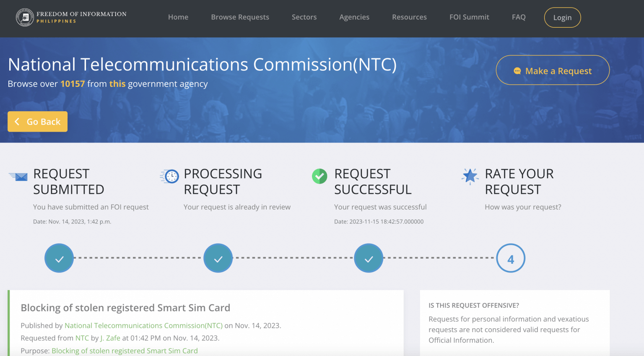Viewport: 644px width, 356px height.
Task: Open the J. Zafe requester link
Action: coord(110,338)
